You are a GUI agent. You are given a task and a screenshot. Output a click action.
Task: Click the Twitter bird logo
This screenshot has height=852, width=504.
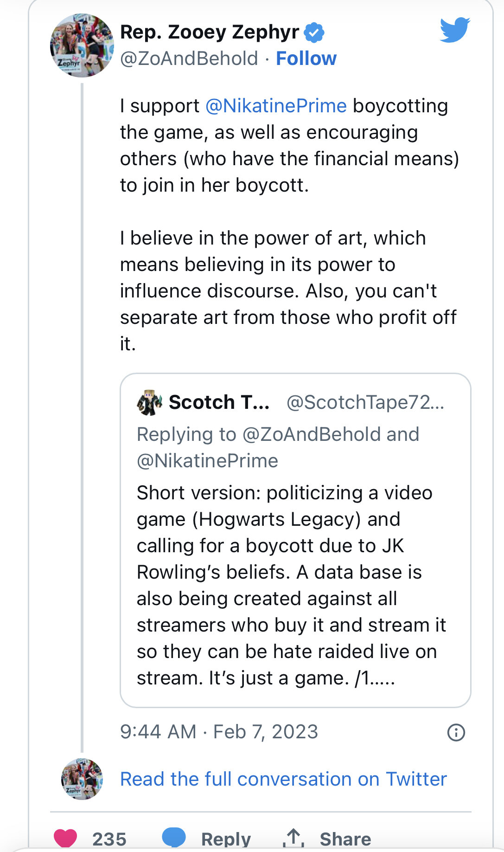[x=455, y=30]
